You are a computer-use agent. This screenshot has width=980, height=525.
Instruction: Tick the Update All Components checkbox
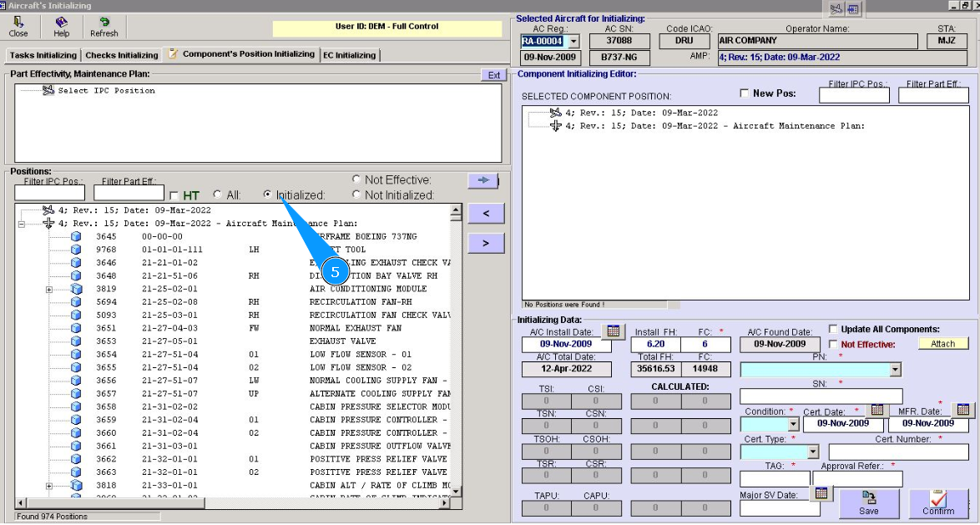[833, 329]
